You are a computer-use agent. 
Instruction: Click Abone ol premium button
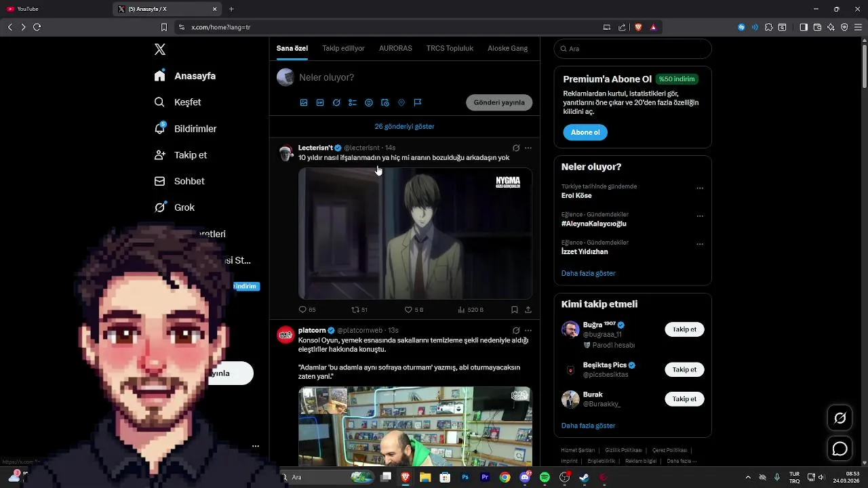[585, 132]
